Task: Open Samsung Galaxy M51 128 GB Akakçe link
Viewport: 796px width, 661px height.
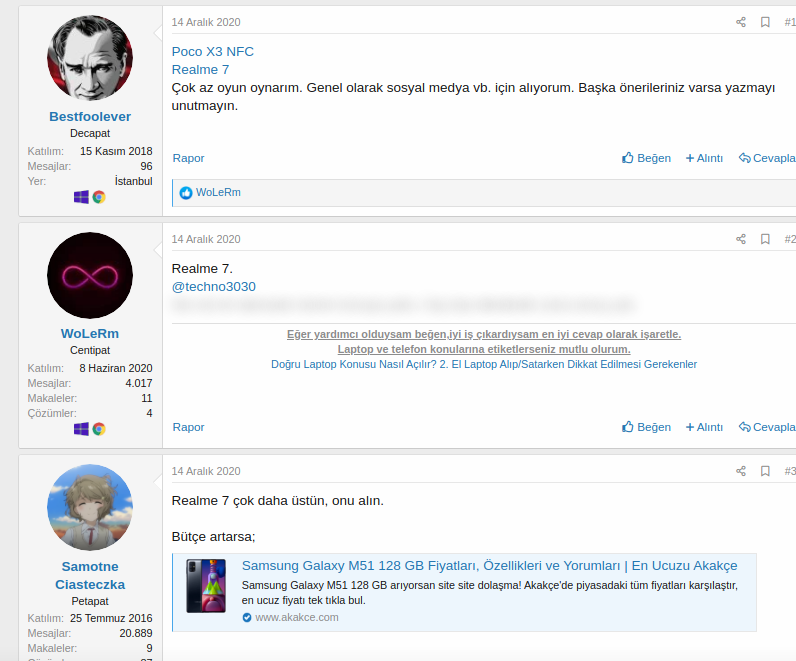Action: [x=489, y=566]
